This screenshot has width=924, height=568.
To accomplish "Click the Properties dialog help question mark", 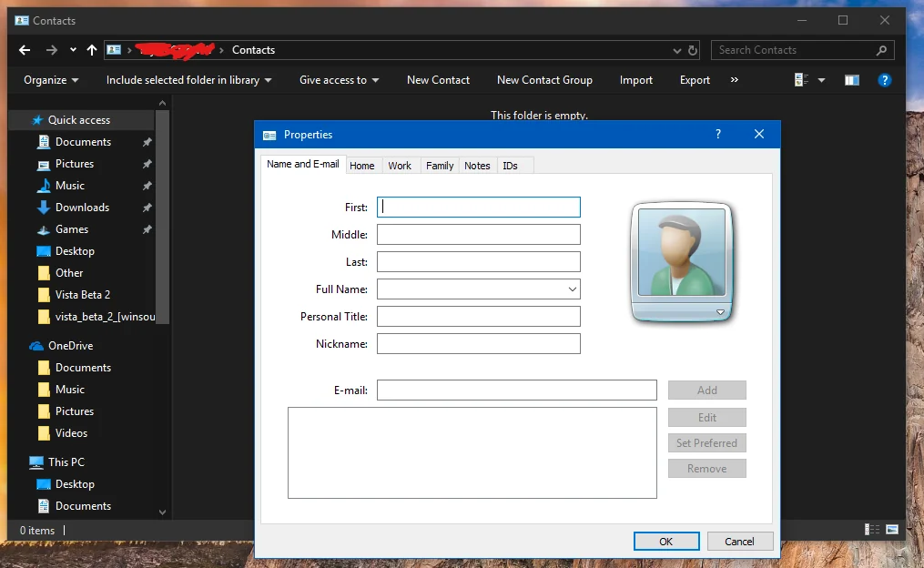I will 717,135.
